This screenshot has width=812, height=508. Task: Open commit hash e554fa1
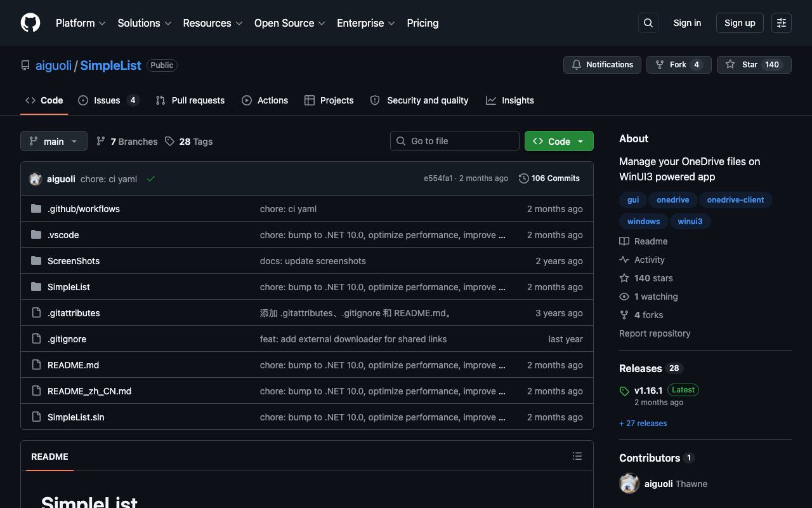coord(438,178)
